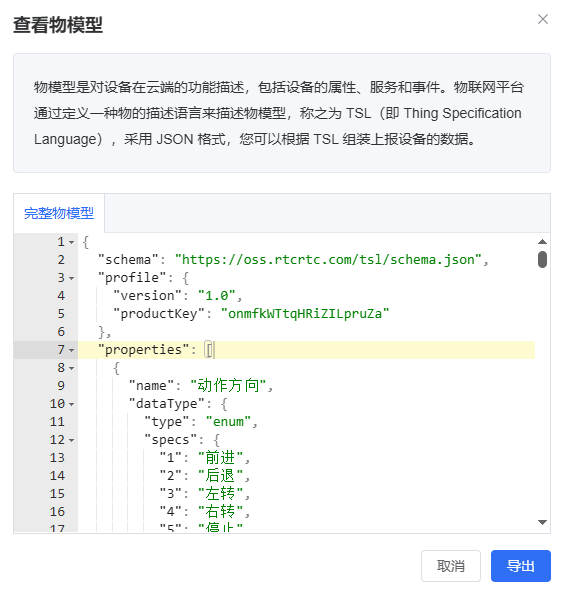The height and width of the screenshot is (594, 563).
Task: Collapse the fold arrow at line 1
Action: pyautogui.click(x=71, y=242)
